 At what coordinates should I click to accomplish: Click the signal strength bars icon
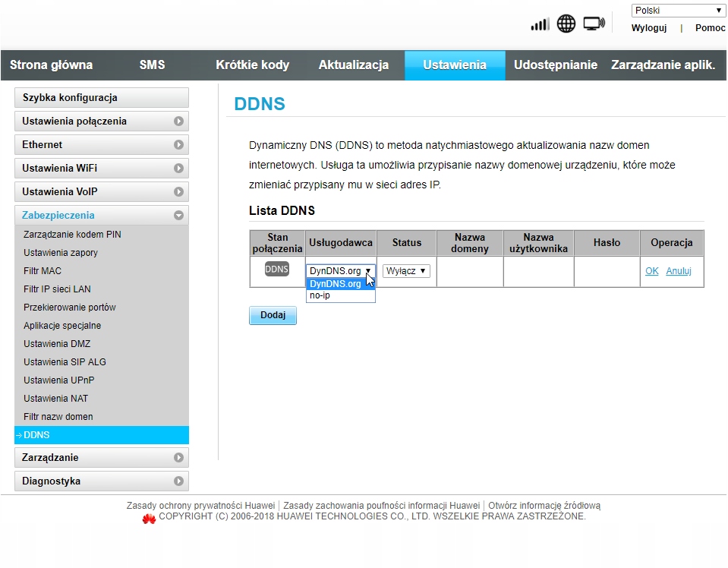coord(540,24)
